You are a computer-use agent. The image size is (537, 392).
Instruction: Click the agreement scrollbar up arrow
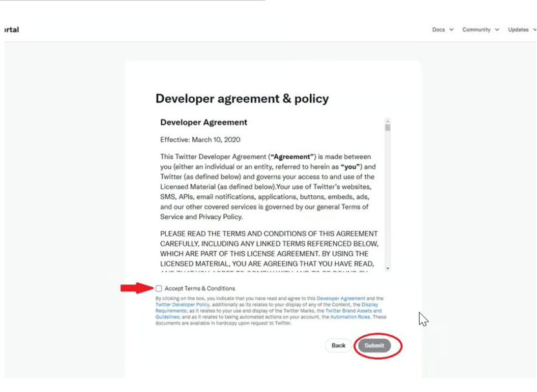point(388,121)
